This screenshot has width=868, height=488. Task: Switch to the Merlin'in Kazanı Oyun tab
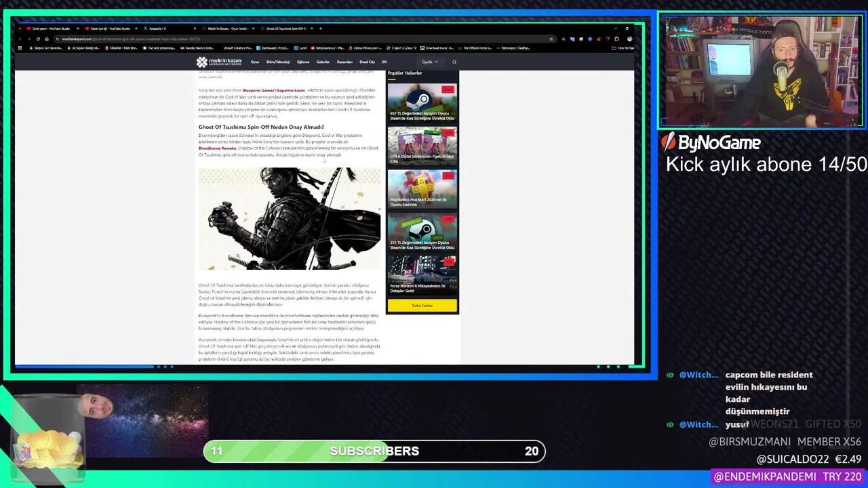pyautogui.click(x=227, y=28)
